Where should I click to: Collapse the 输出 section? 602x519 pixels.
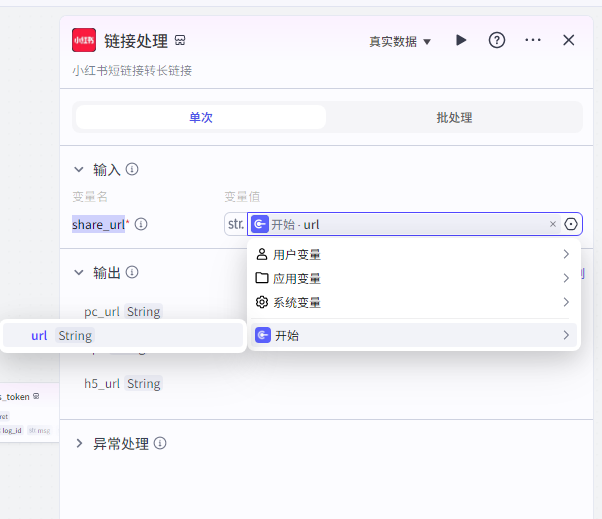80,273
